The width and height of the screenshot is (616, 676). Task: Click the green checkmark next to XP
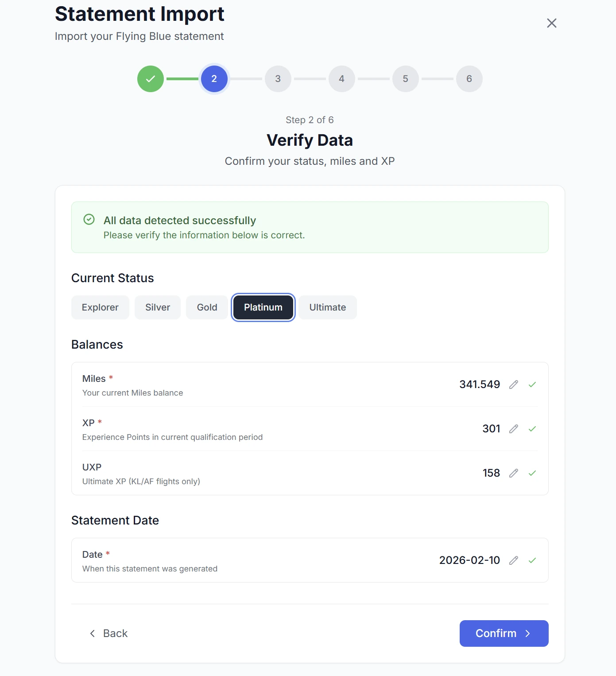(x=532, y=429)
